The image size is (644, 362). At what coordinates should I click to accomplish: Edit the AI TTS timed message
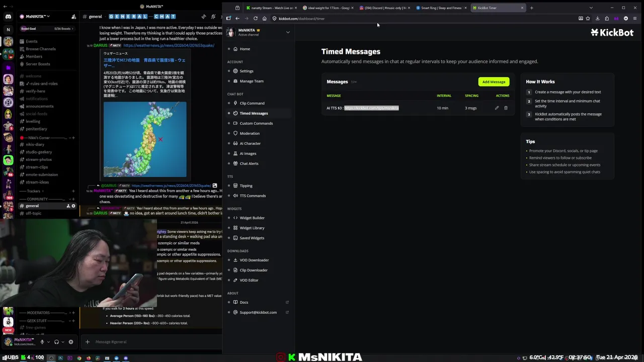point(497,108)
